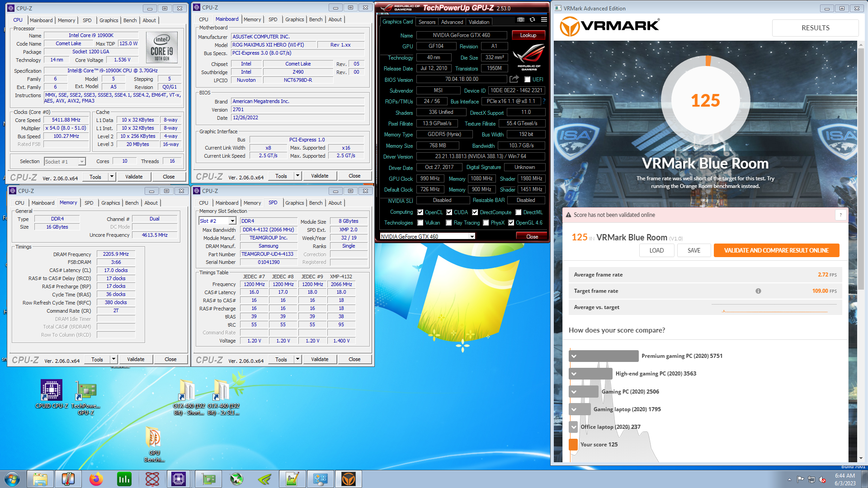Screen dimensions: 868x488
Task: Click the red atom icon in the taskbar
Action: tap(152, 479)
